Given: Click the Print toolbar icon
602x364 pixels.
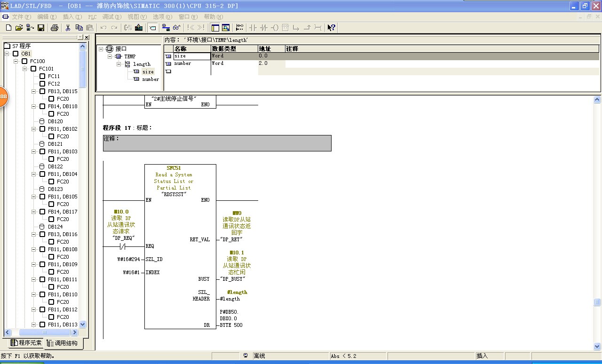Looking at the screenshot, I should click(x=54, y=28).
